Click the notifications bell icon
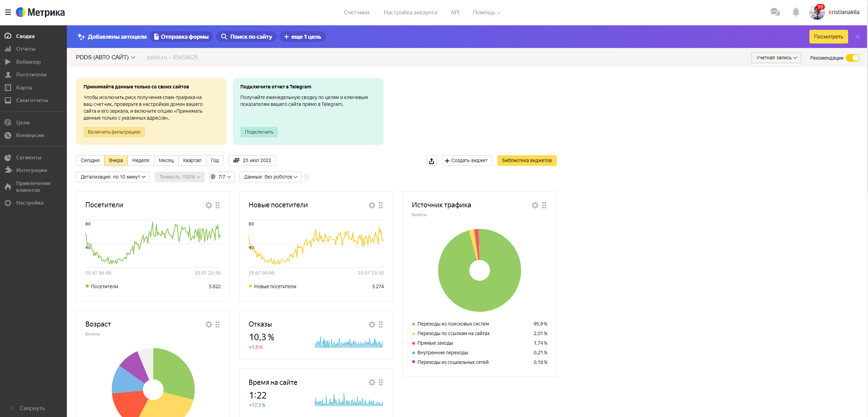This screenshot has width=868, height=417. pyautogui.click(x=796, y=12)
